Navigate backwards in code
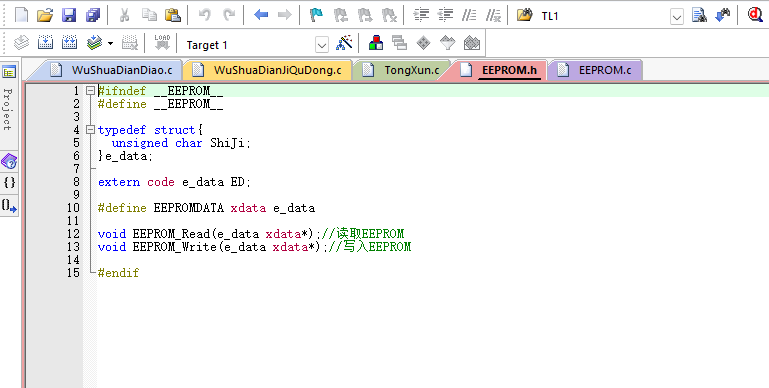Screen dimensions: 769x388 click(261, 15)
